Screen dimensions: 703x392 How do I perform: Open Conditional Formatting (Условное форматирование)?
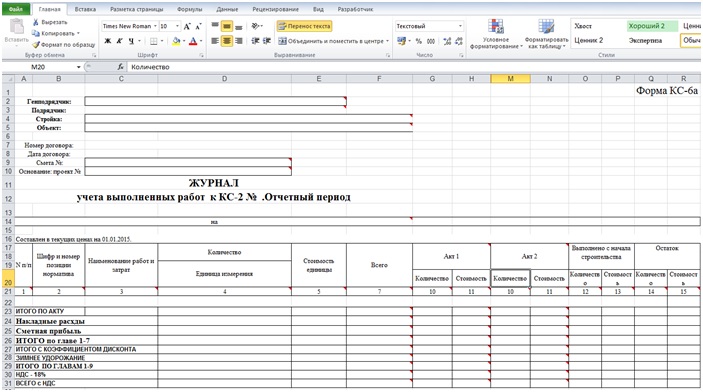coord(496,34)
